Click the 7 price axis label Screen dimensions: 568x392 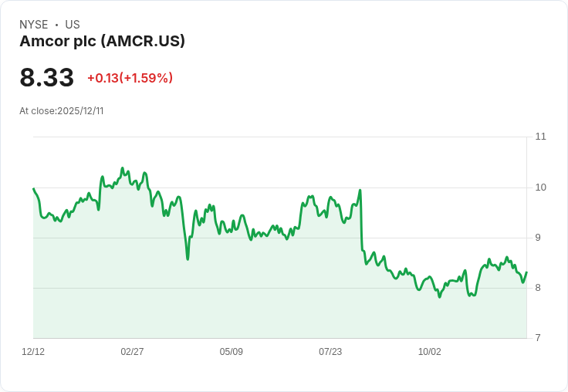(x=538, y=338)
